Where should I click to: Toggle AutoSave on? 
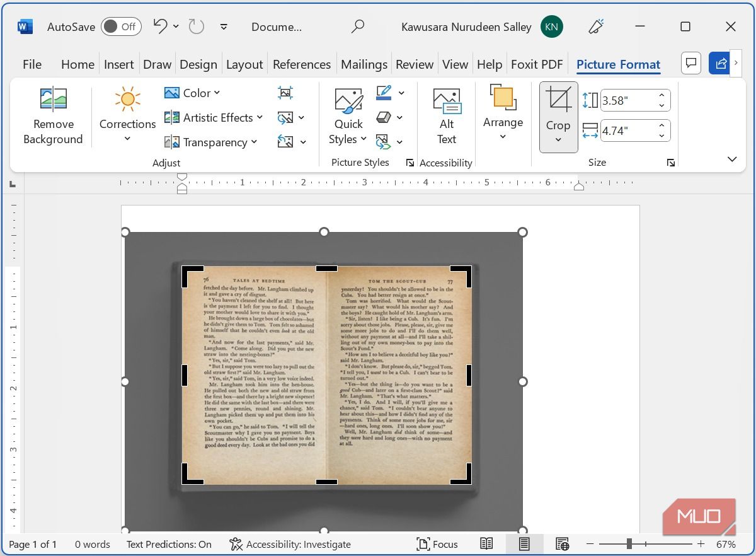pyautogui.click(x=120, y=26)
